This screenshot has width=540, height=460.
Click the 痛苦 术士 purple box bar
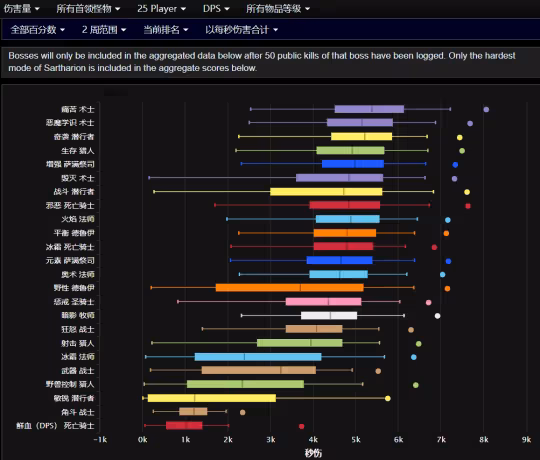(369, 109)
